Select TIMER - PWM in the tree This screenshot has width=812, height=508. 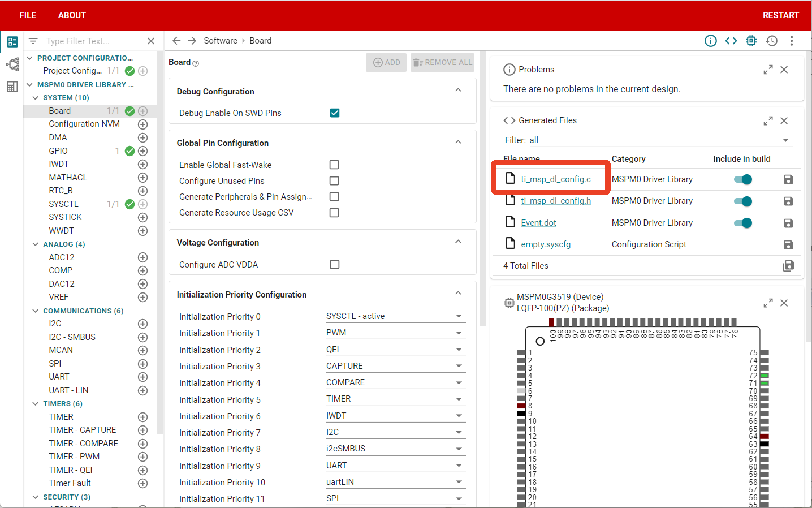click(74, 457)
